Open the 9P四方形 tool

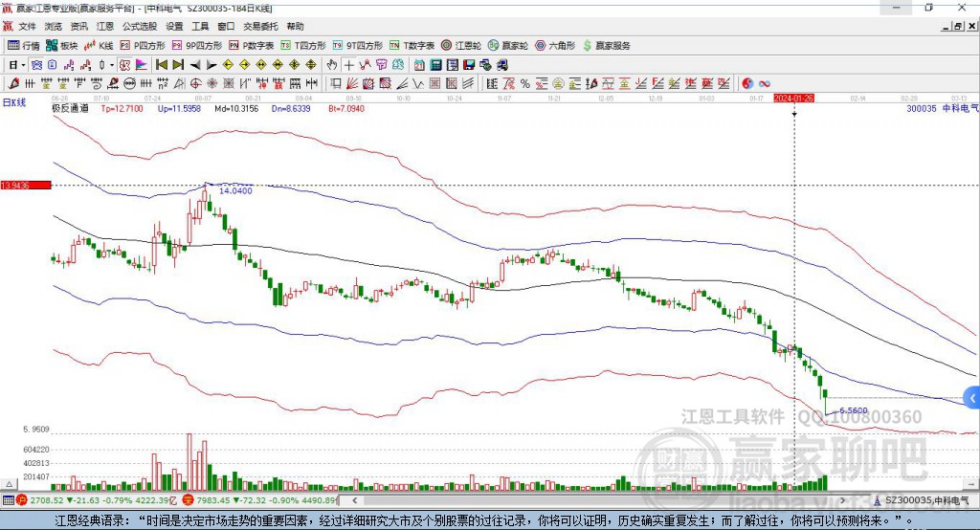[197, 46]
